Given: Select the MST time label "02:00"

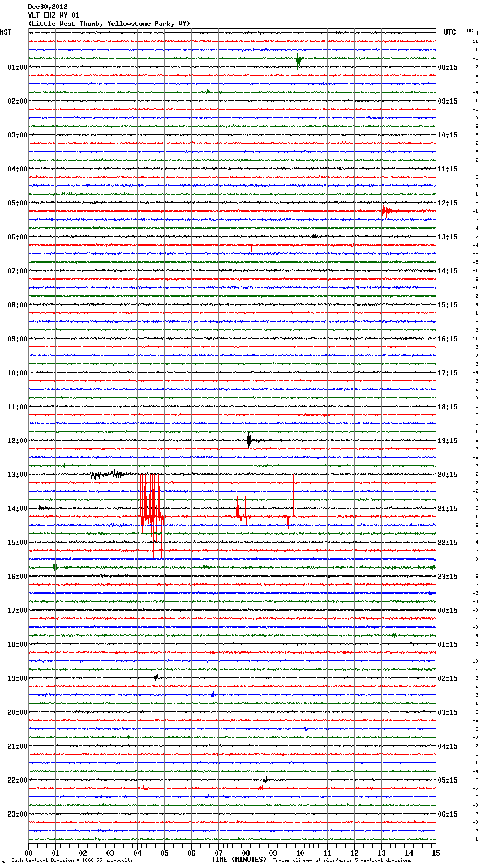Looking at the screenshot, I should pos(18,101).
